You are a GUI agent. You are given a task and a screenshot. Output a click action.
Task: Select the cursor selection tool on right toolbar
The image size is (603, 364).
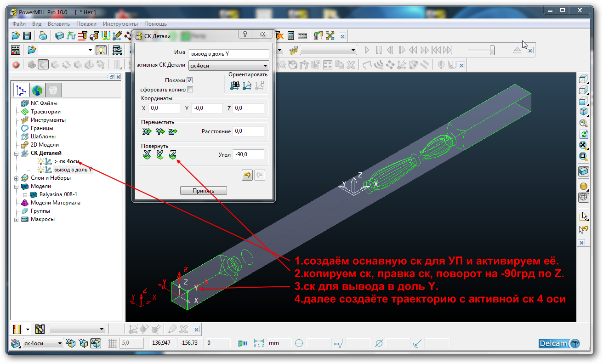[x=584, y=216]
